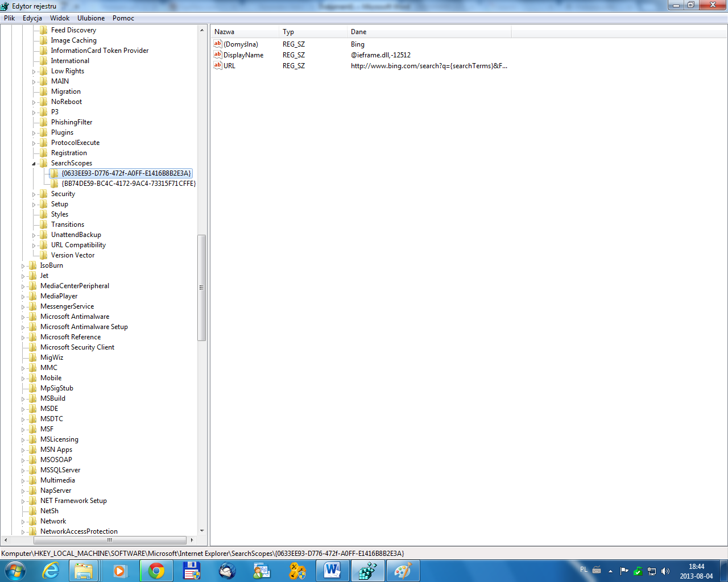Expand the MediaPlayer key
Screen dimensions: 728x582
(x=23, y=297)
